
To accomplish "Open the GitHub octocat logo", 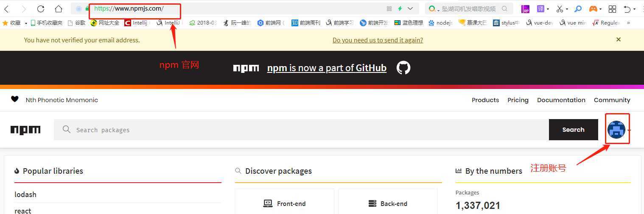I will click(x=403, y=68).
